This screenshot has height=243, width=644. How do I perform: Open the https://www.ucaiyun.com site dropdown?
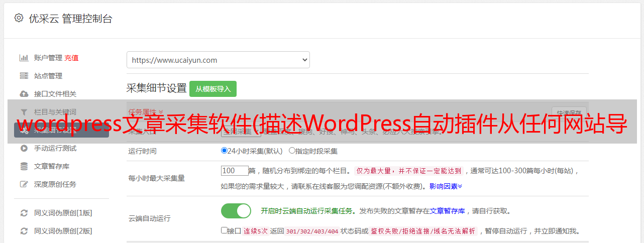pyautogui.click(x=218, y=60)
